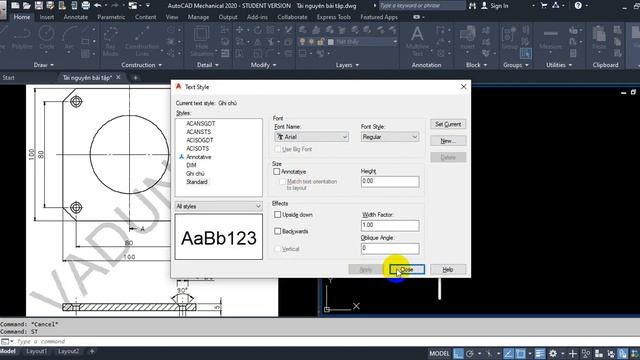
Task: Click the New... button in Text Style dialog
Action: coord(448,141)
